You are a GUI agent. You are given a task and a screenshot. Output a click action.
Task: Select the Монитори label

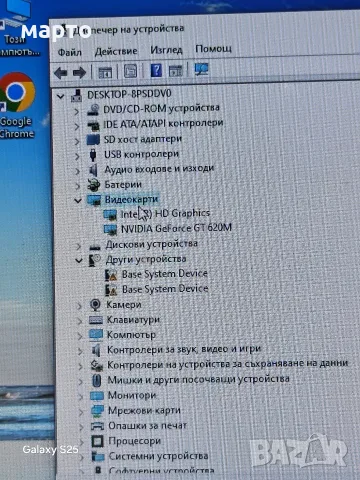pos(132,395)
